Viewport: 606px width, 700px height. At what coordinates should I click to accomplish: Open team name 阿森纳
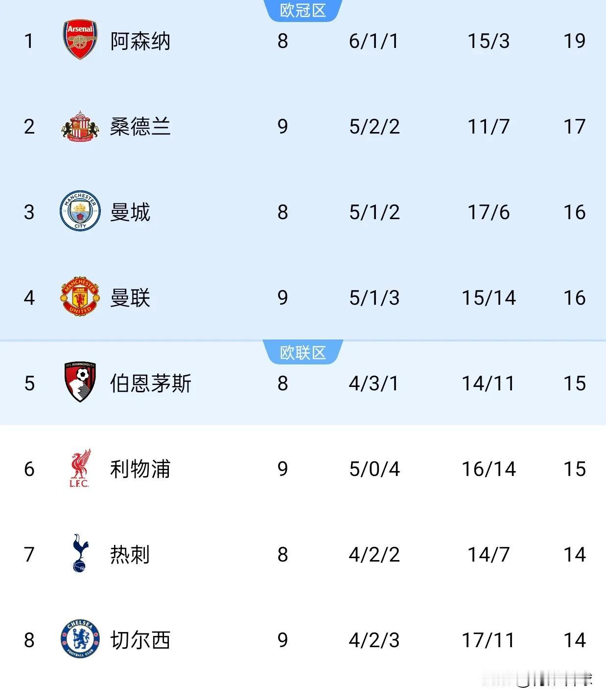(x=140, y=41)
